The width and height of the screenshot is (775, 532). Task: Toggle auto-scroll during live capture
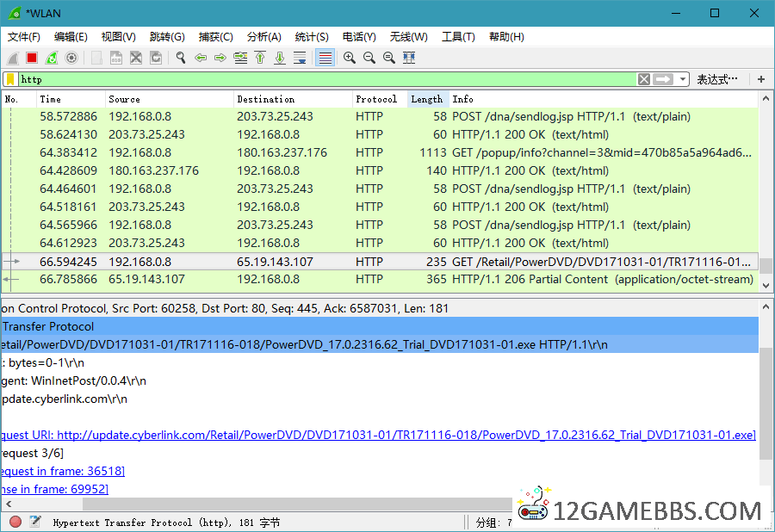[300, 59]
